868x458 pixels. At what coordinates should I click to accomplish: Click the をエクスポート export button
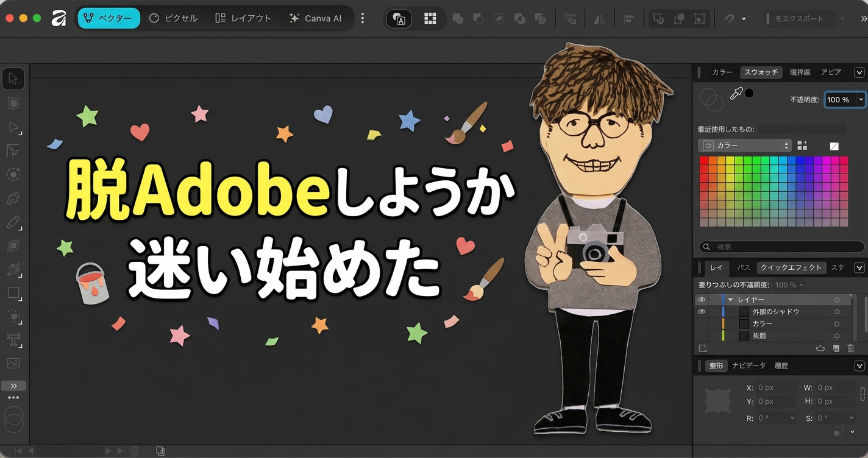point(799,19)
